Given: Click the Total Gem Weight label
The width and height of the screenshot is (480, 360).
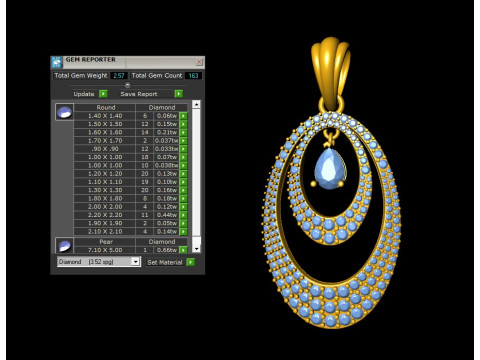Looking at the screenshot, I should coord(81,76).
